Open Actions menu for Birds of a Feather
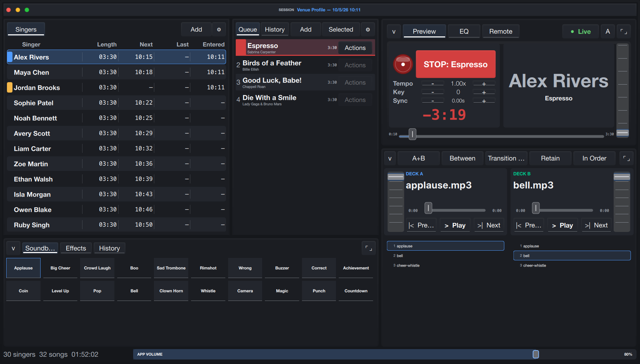 (x=355, y=65)
